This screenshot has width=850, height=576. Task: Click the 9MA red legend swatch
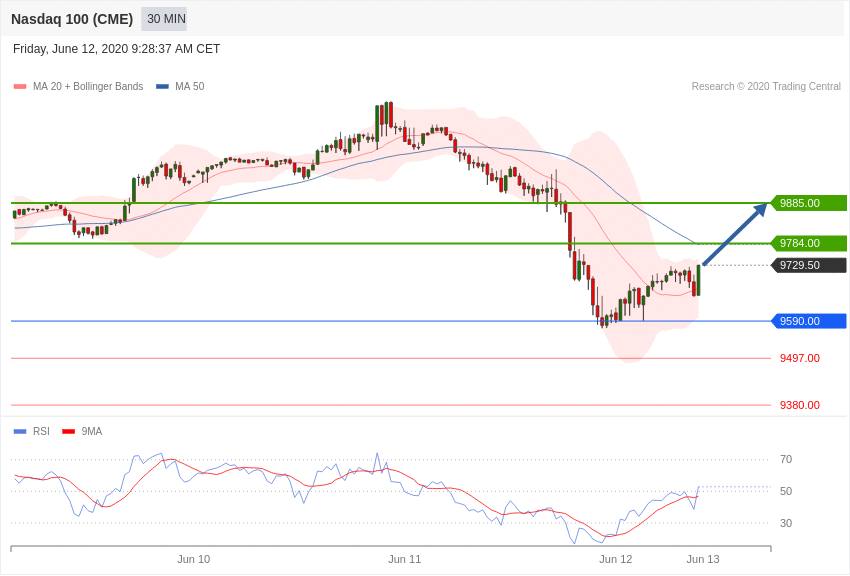point(68,431)
